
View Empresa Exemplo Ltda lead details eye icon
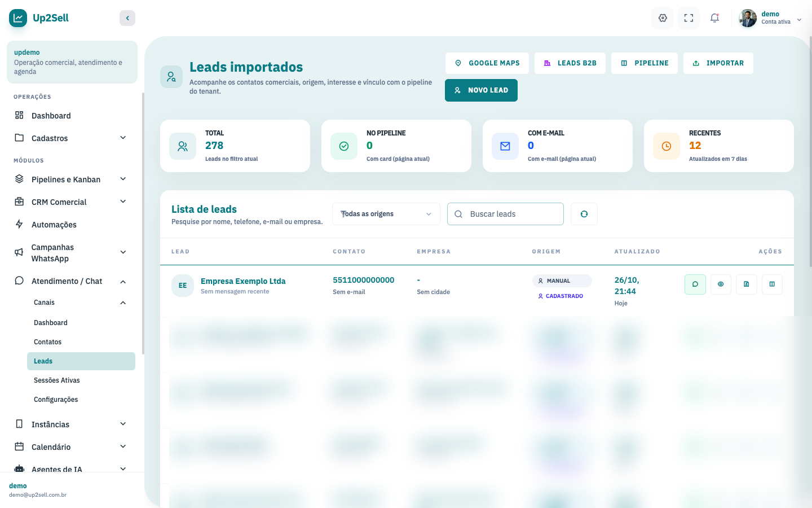coord(721,284)
